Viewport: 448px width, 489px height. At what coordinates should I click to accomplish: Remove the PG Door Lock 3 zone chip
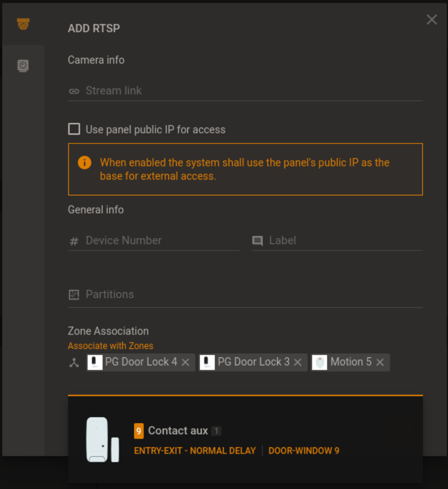[x=298, y=362]
